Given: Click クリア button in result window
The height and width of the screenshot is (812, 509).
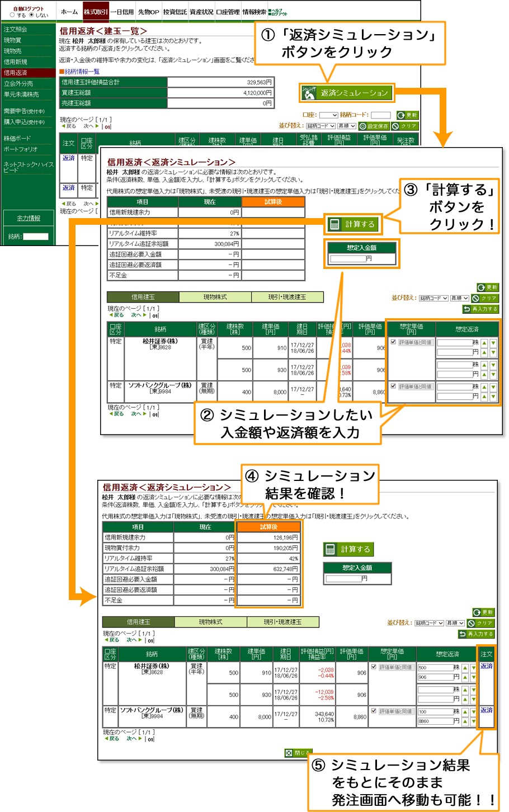Looking at the screenshot, I should coord(481,623).
